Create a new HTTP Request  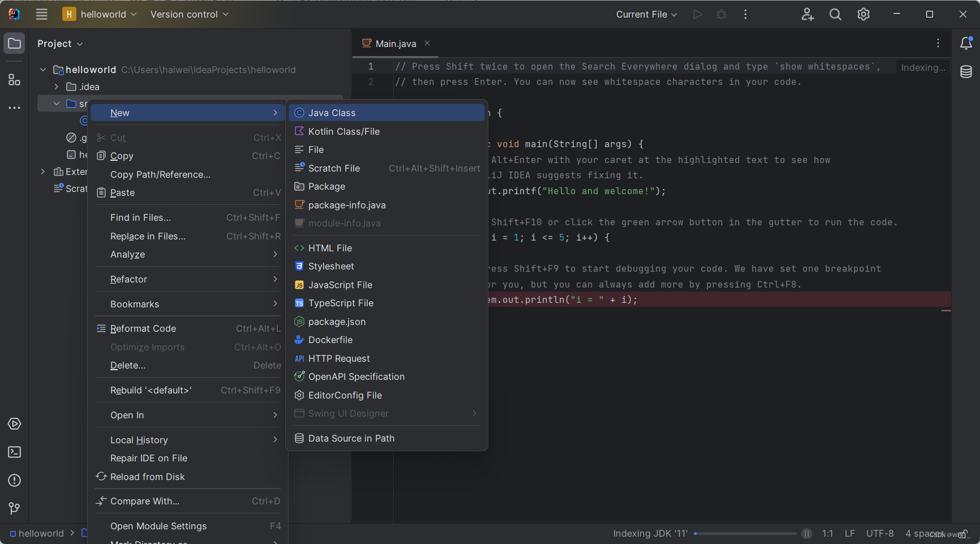(x=386, y=358)
